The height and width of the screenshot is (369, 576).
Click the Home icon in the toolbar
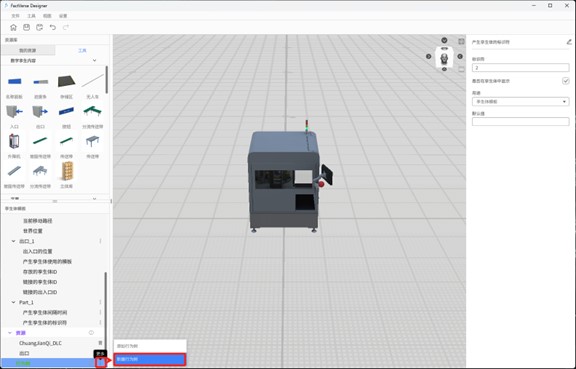[x=13, y=27]
